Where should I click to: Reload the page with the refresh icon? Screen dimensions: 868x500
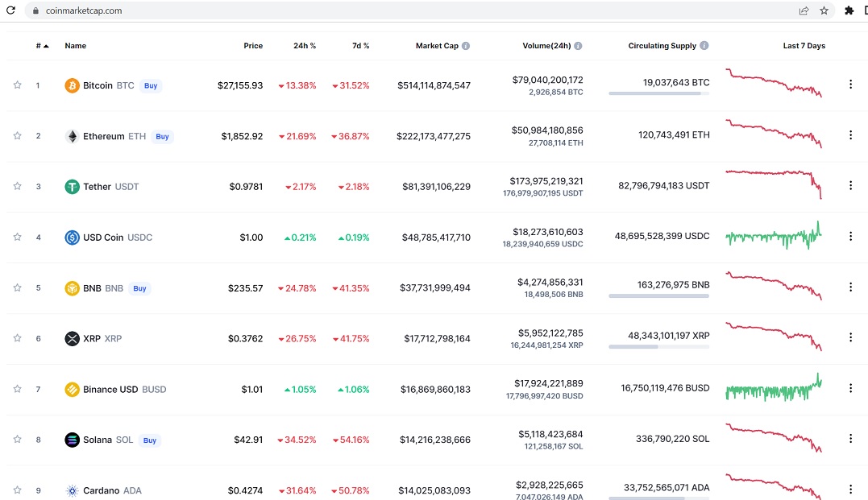pos(10,10)
